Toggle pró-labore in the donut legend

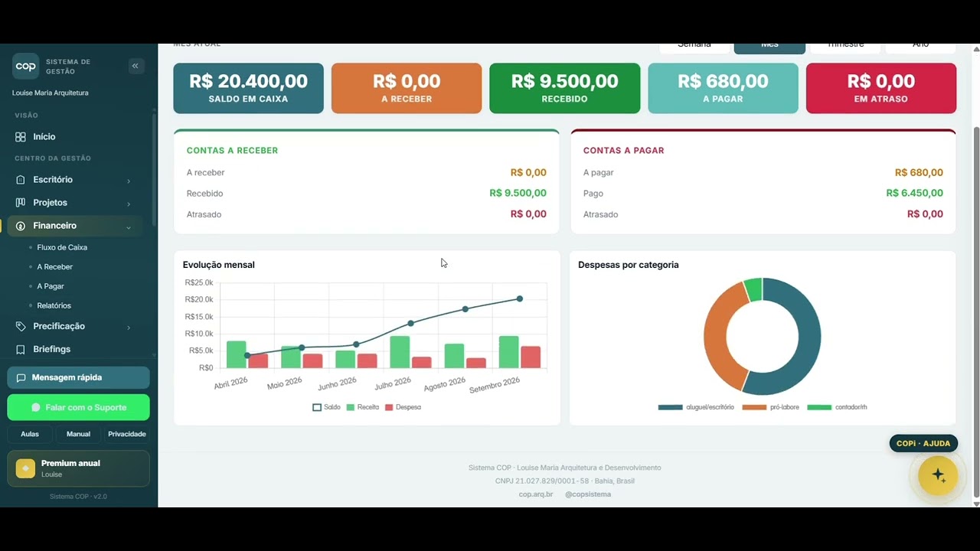(771, 407)
